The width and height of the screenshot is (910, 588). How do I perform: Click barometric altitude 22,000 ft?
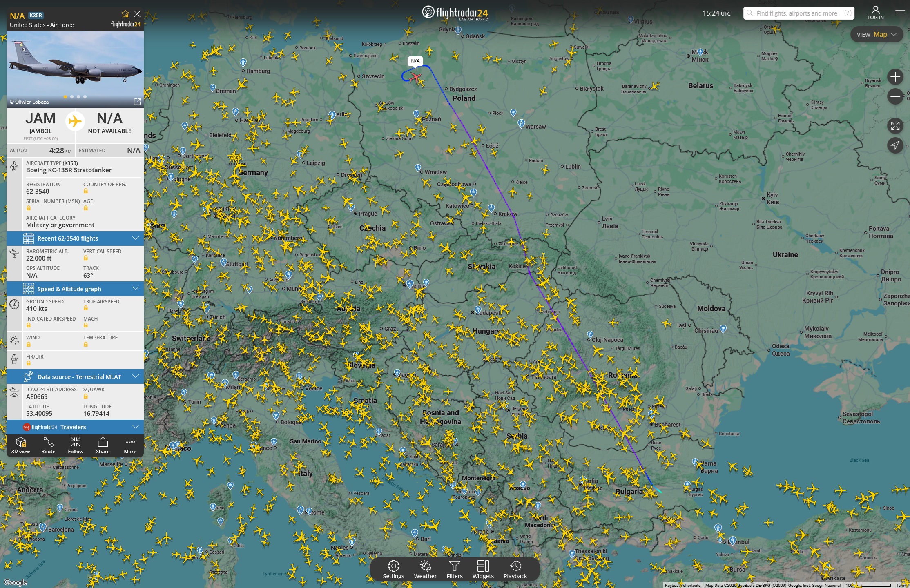tap(39, 258)
